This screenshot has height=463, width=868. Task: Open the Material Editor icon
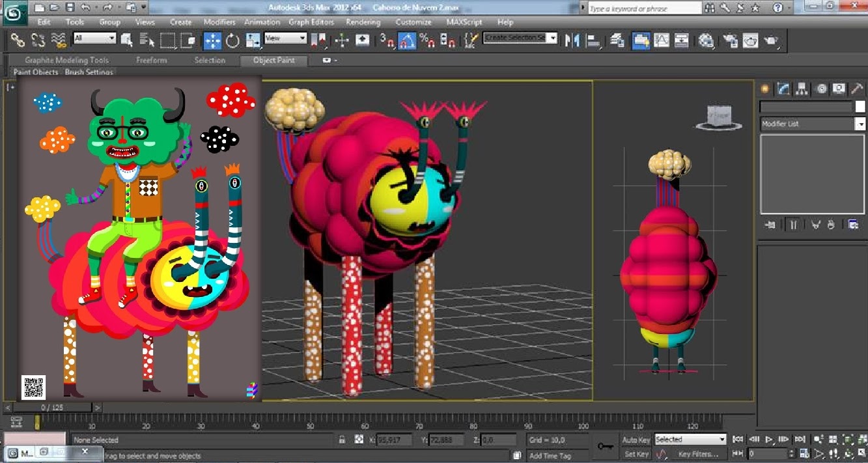[x=707, y=40]
